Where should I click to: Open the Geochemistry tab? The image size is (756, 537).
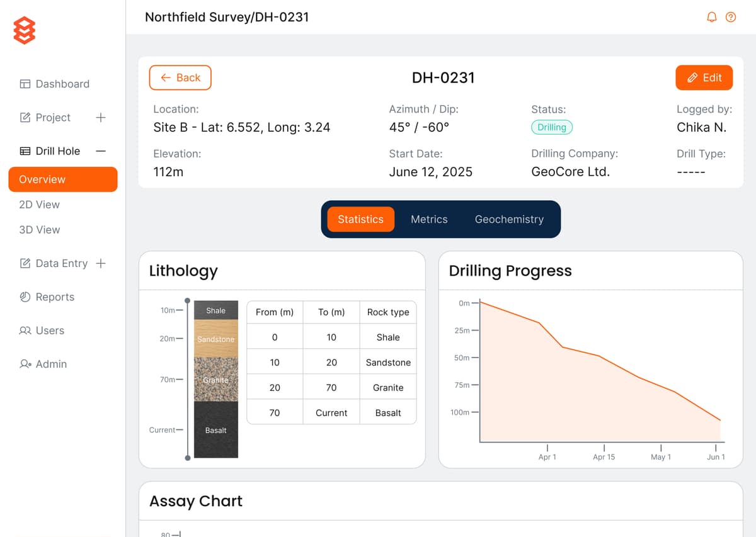point(509,219)
